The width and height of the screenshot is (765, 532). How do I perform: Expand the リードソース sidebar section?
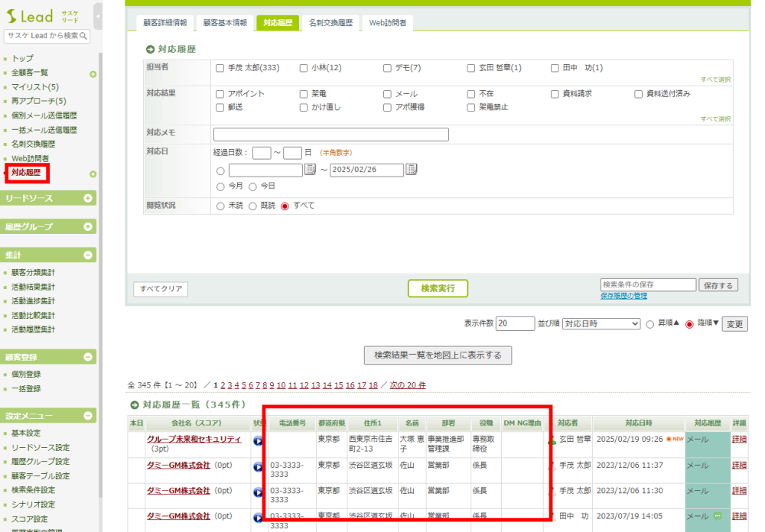coord(88,198)
